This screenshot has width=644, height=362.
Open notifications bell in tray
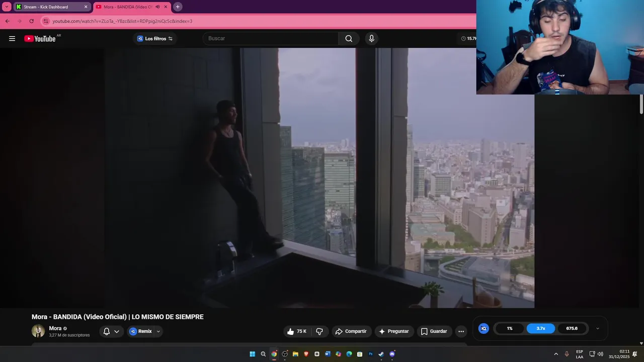[635, 354]
